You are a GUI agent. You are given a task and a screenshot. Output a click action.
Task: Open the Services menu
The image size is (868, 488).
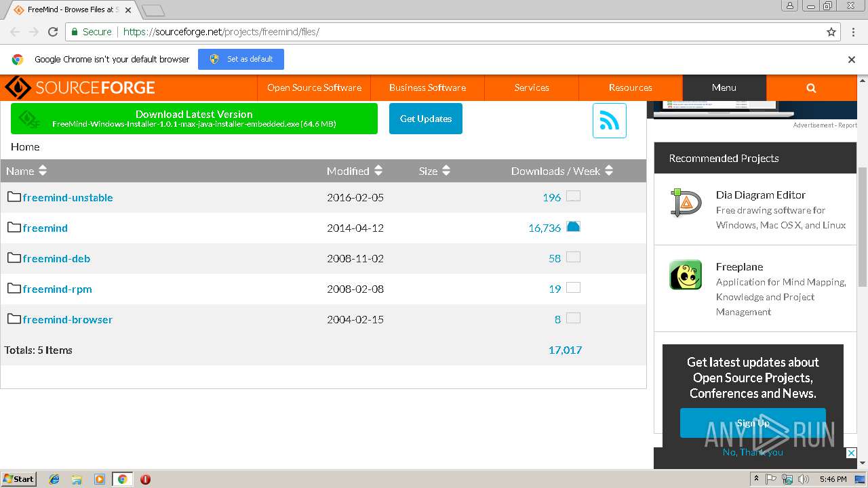[x=532, y=87]
